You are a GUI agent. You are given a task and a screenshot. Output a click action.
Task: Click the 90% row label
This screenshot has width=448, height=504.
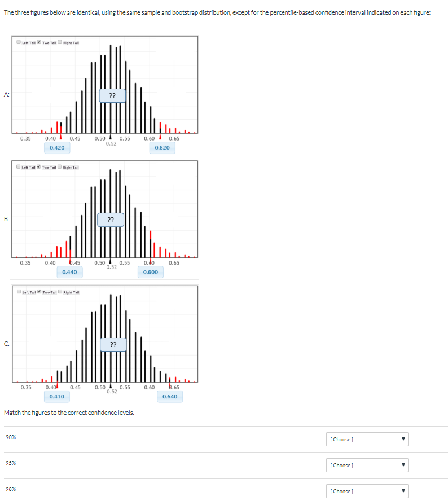pyautogui.click(x=11, y=437)
